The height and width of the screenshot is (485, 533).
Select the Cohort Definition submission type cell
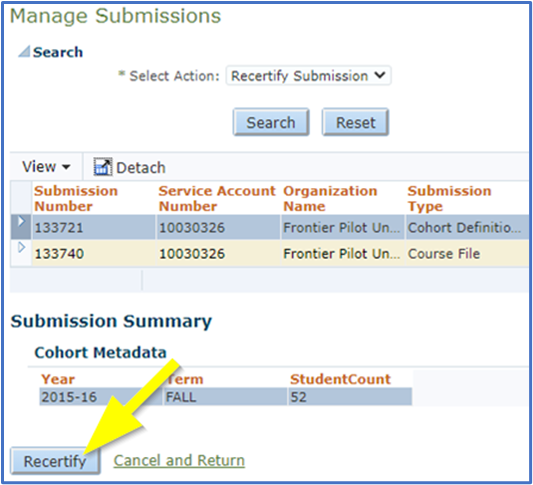click(466, 227)
